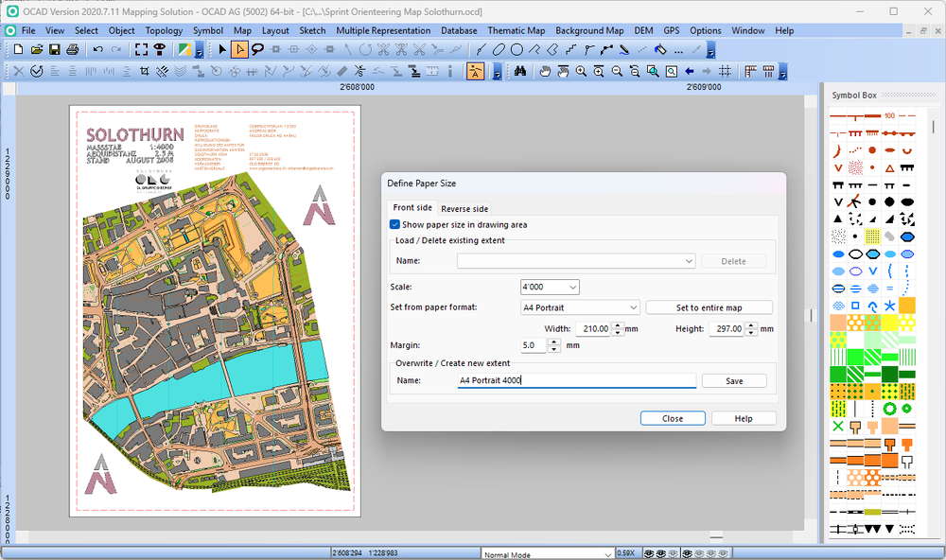
Task: Open the Background Map menu
Action: click(x=589, y=30)
